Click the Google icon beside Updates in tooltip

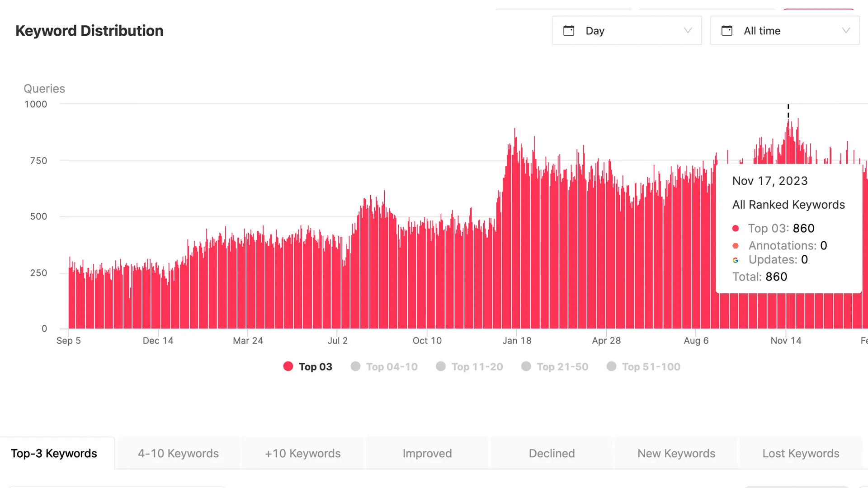click(736, 260)
